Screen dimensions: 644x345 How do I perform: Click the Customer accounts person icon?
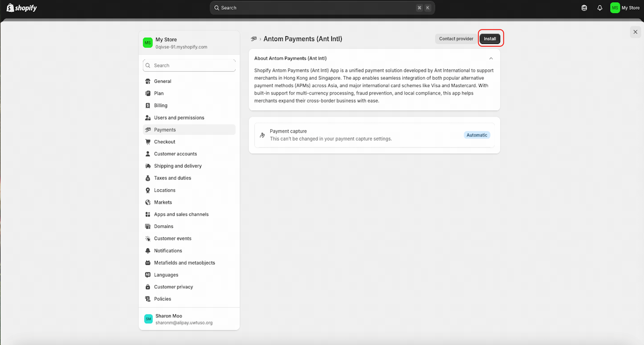(148, 154)
